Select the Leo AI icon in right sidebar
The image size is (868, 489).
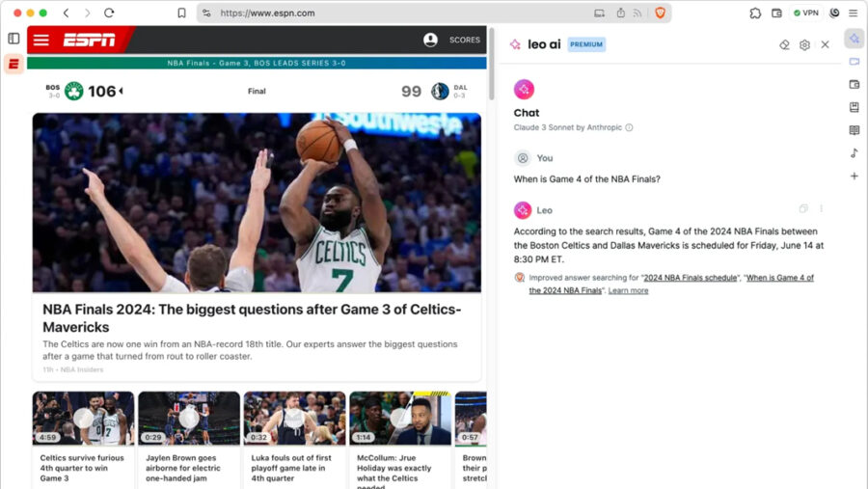pos(854,39)
